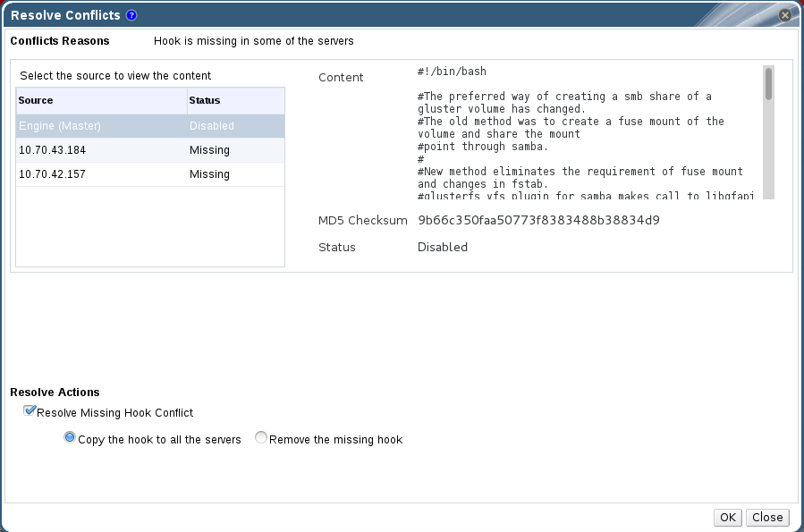804x532 pixels.
Task: Click the content pane scrollbar thumb
Action: tap(768, 83)
